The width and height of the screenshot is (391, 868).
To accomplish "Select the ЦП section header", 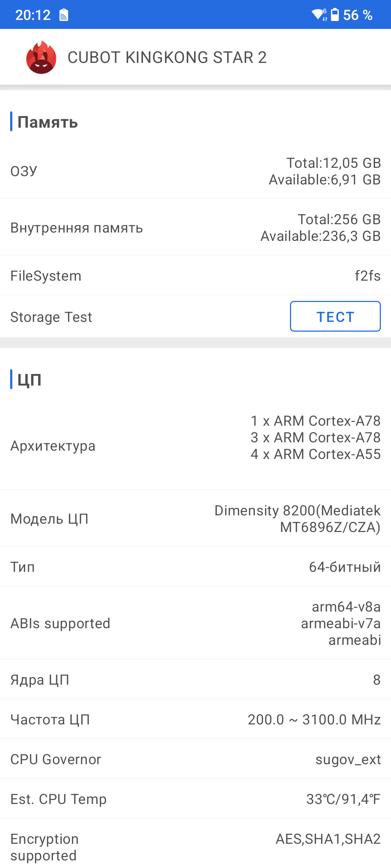I will coord(29,379).
